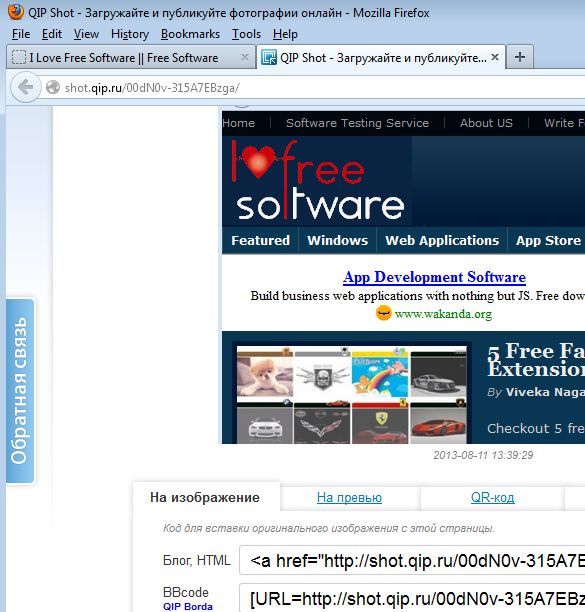The height and width of the screenshot is (612, 585).
Task: Follow the QIP Borda link
Action: click(x=188, y=606)
